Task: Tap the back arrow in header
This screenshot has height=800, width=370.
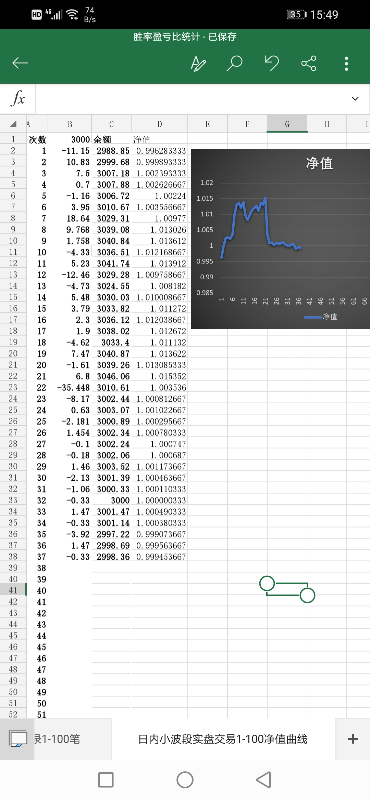Action: 20,63
